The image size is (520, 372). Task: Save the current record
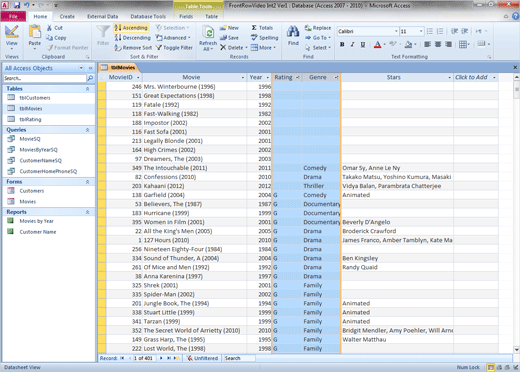(229, 38)
